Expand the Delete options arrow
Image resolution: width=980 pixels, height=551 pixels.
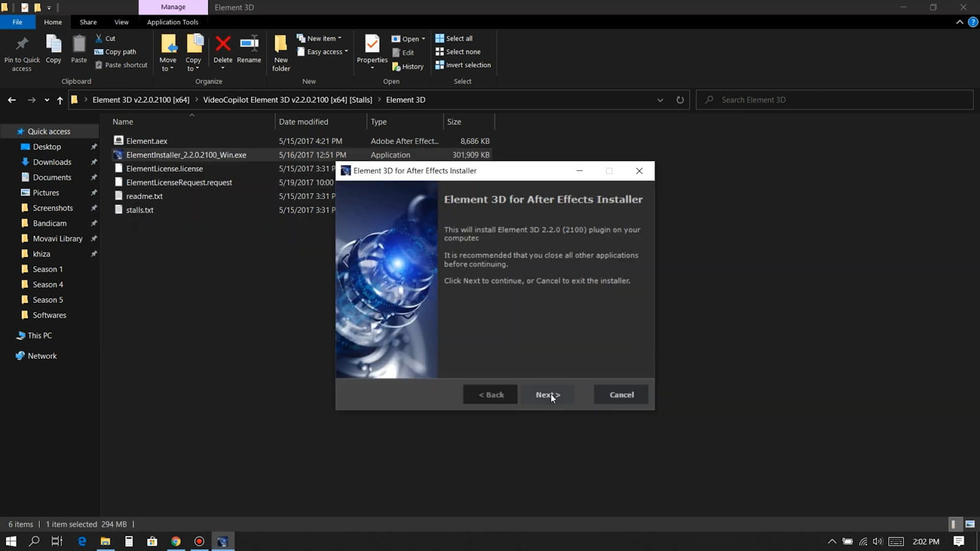click(223, 68)
